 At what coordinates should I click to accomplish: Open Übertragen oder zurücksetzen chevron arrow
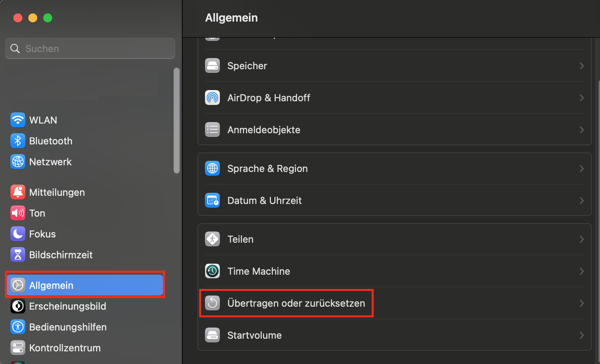tap(581, 303)
